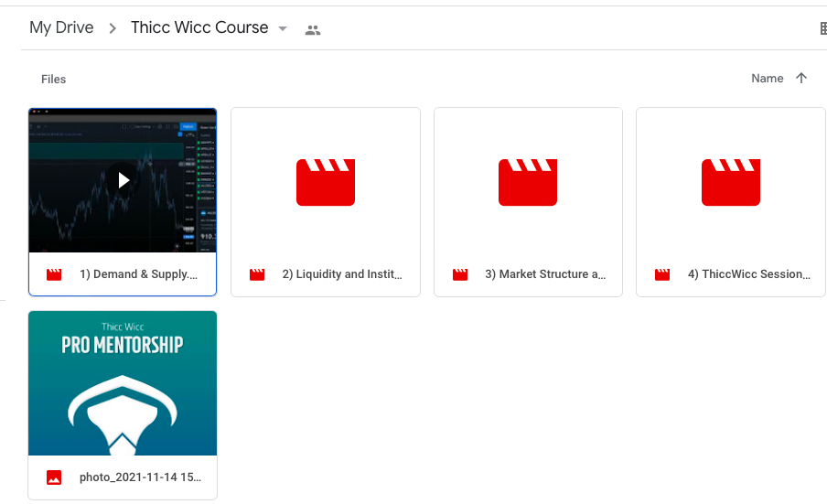Select the 4) ThiccWicc Session file name
827x504 pixels.
[x=748, y=274]
